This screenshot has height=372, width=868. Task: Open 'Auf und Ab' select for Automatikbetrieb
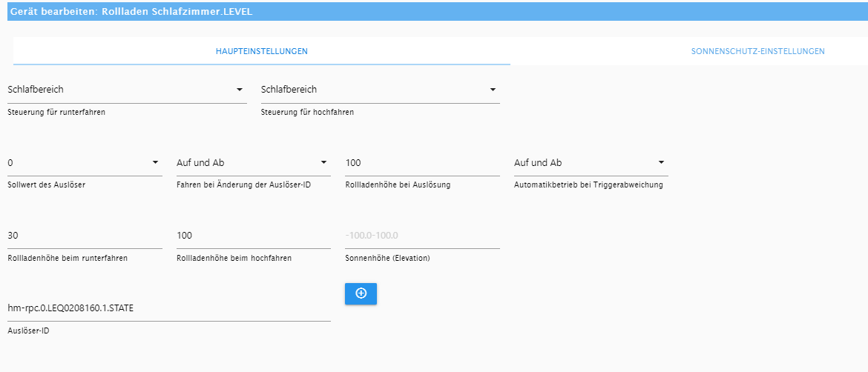(x=591, y=162)
